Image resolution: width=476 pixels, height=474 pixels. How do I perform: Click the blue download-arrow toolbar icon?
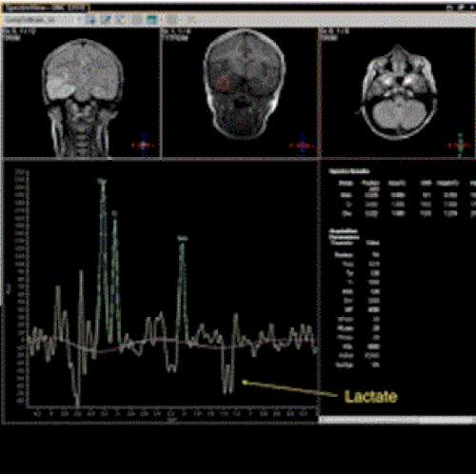[x=90, y=20]
